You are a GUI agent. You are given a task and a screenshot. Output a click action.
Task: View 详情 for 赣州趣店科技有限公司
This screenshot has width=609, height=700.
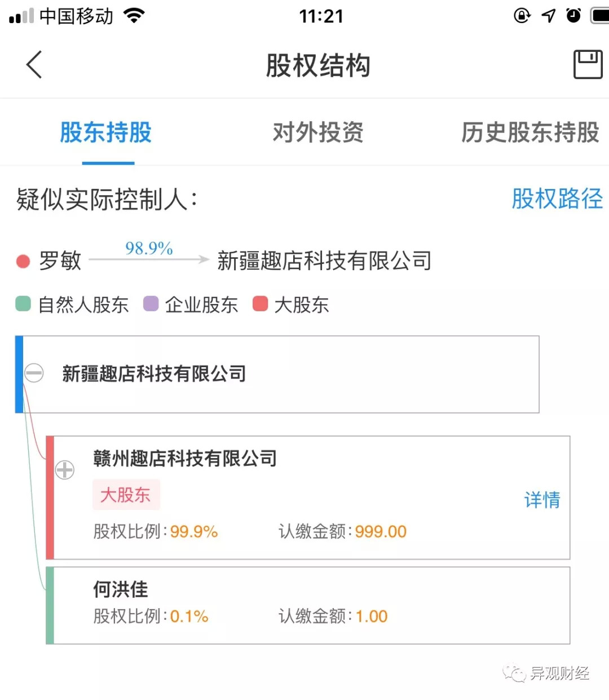pyautogui.click(x=542, y=500)
